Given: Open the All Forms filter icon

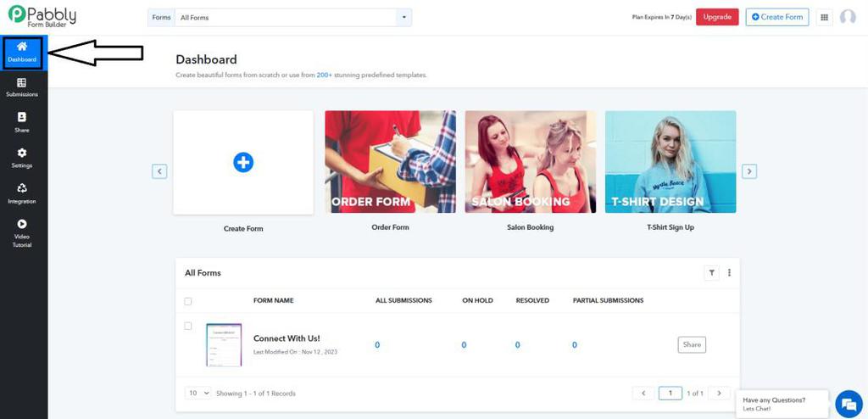Looking at the screenshot, I should tap(711, 272).
